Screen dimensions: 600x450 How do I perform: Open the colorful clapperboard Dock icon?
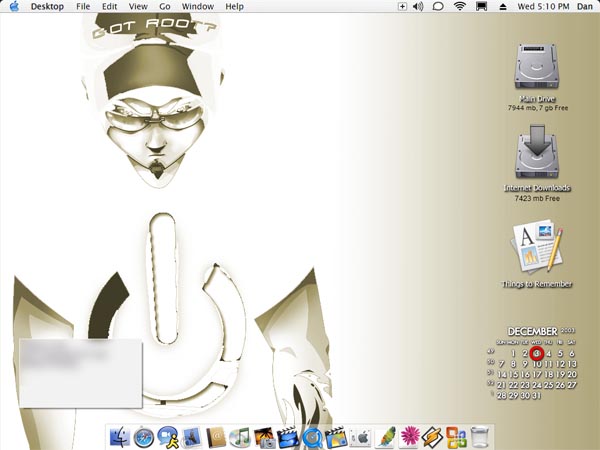336,437
